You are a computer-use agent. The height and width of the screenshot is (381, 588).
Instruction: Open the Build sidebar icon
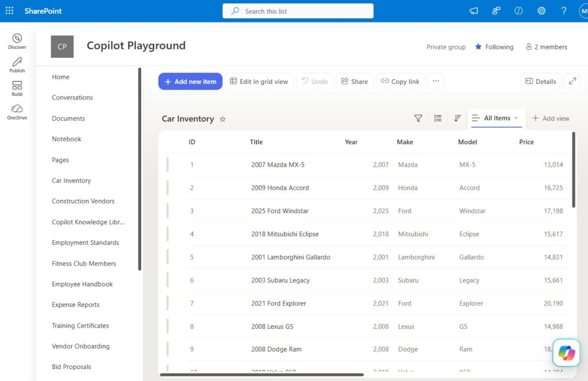[x=17, y=88]
